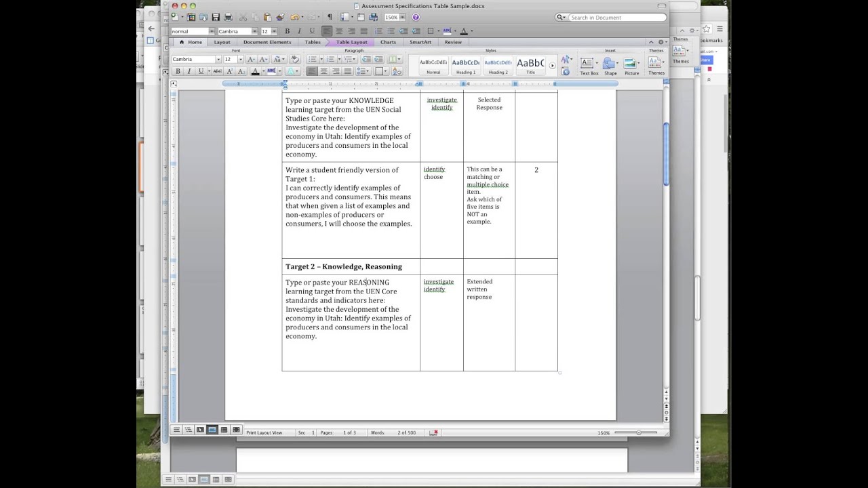Toggle Bold in the ribbon Font group
The image size is (868, 488).
click(x=178, y=71)
